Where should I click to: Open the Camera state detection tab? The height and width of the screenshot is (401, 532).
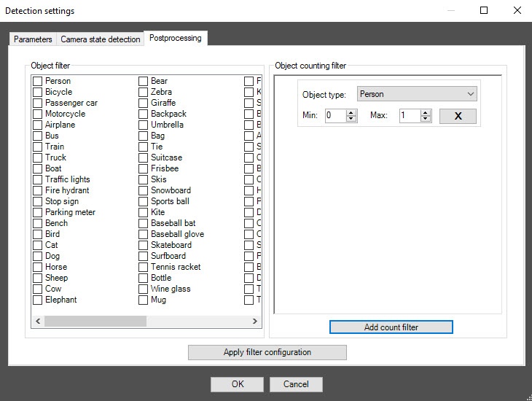coord(100,39)
